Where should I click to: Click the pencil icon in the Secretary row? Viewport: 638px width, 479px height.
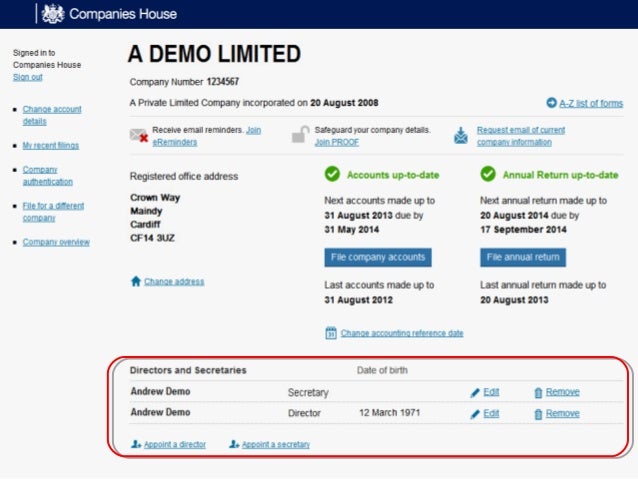[475, 393]
